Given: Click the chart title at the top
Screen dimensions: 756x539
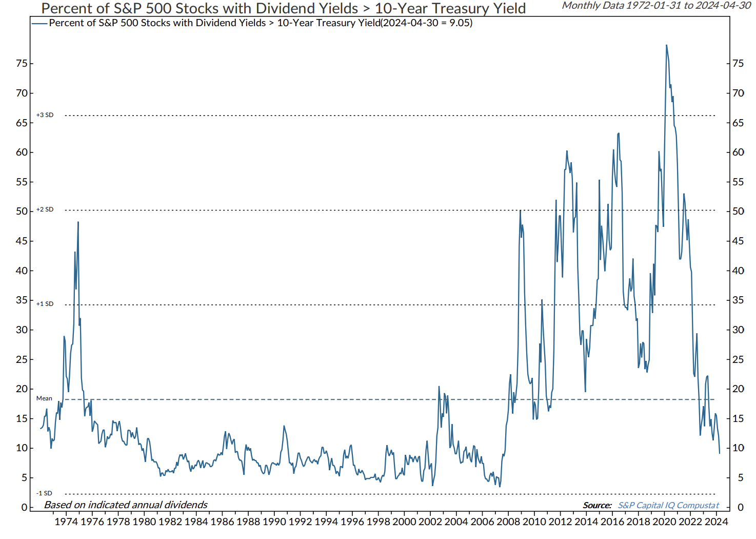Looking at the screenshot, I should point(283,8).
